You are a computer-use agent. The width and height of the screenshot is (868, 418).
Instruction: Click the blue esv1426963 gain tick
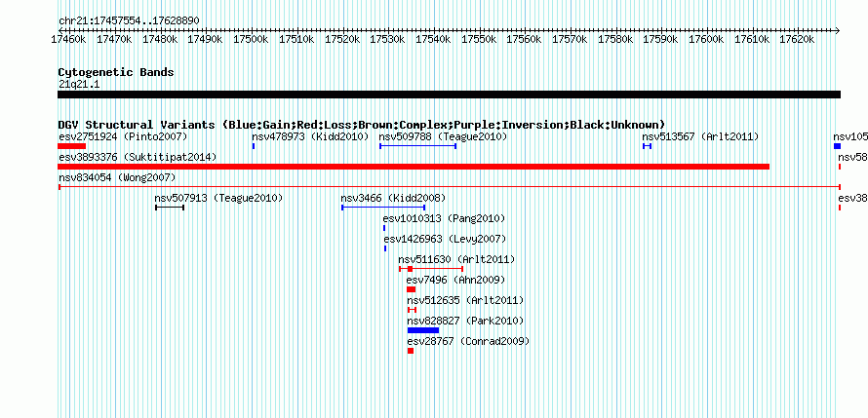(x=385, y=248)
